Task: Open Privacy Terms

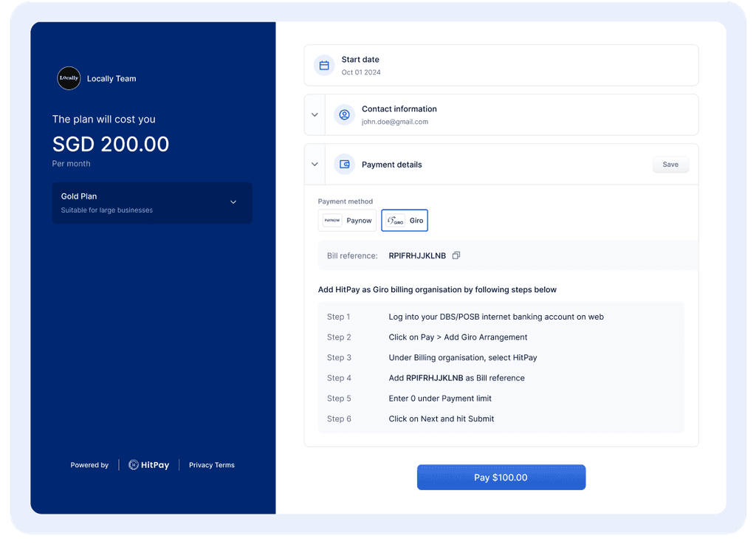Action: pos(211,465)
